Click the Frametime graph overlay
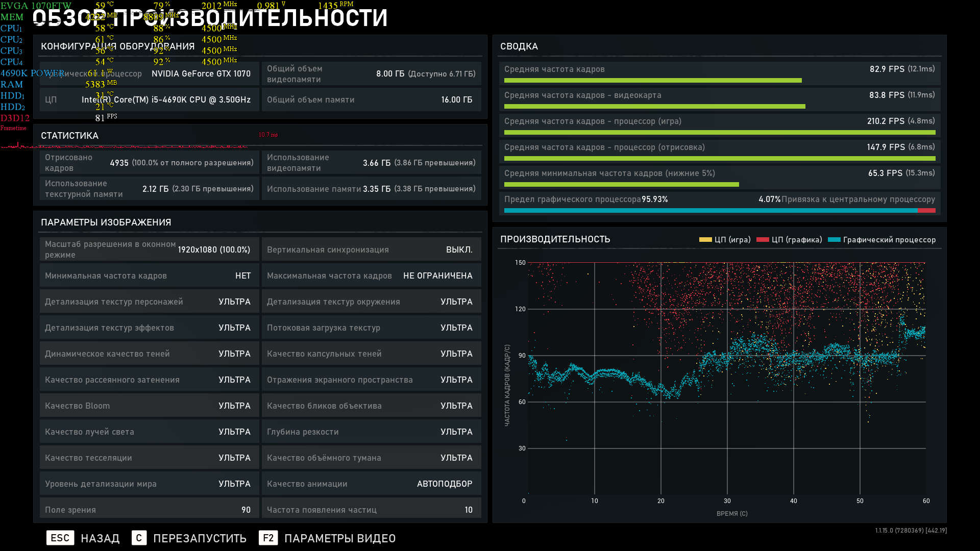The height and width of the screenshot is (551, 980). (x=122, y=146)
